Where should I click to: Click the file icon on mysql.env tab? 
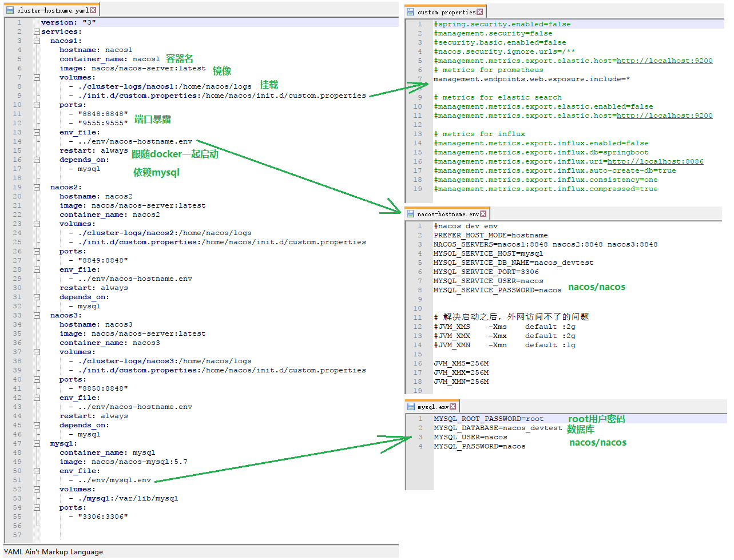pyautogui.click(x=411, y=407)
